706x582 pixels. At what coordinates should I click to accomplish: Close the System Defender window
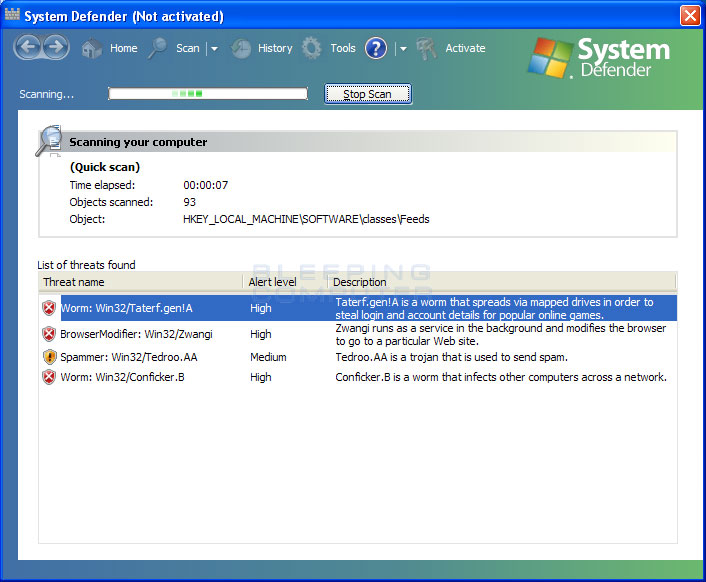690,16
